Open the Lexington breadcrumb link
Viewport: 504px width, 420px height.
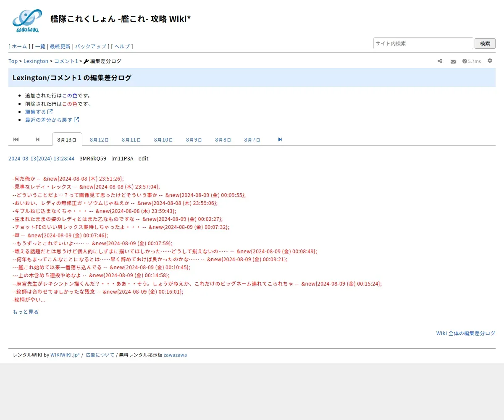36,61
